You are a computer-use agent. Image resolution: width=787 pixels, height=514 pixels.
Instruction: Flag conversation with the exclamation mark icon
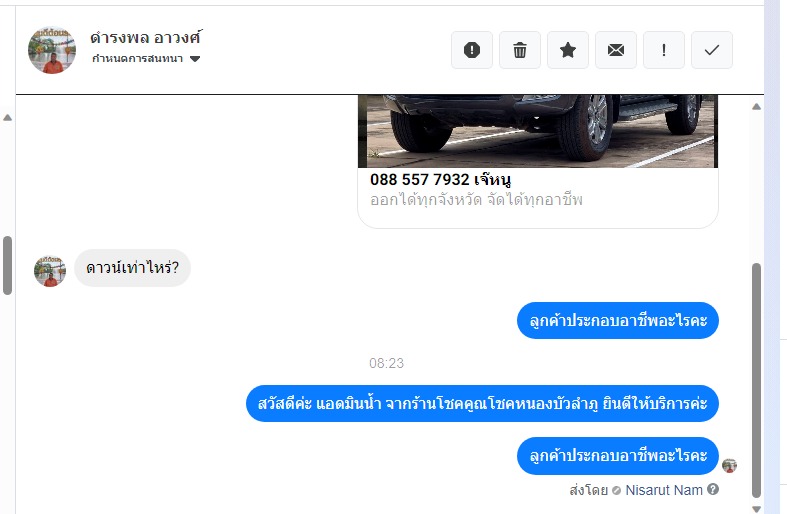(x=664, y=50)
